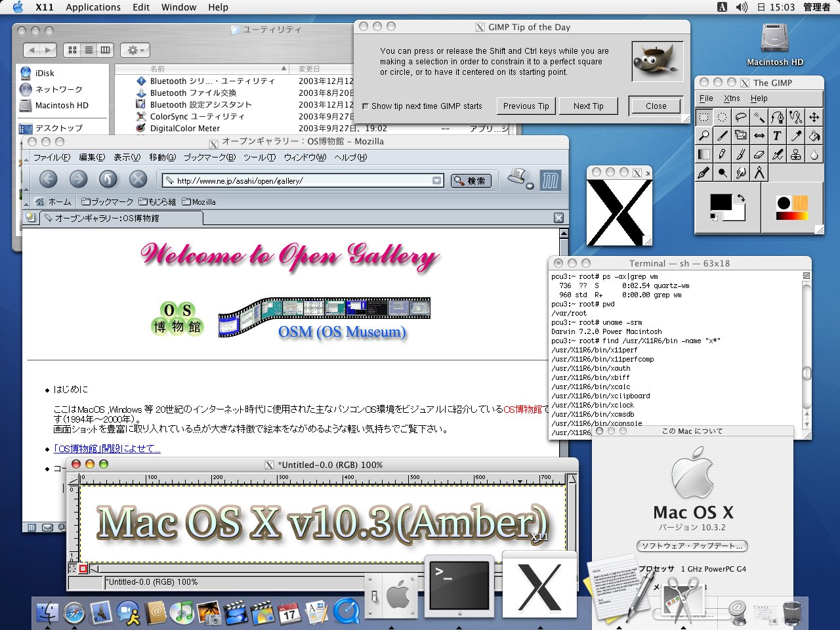The image size is (840, 630).
Task: Select the Rectangular Select tool in GIMP
Action: click(x=703, y=117)
